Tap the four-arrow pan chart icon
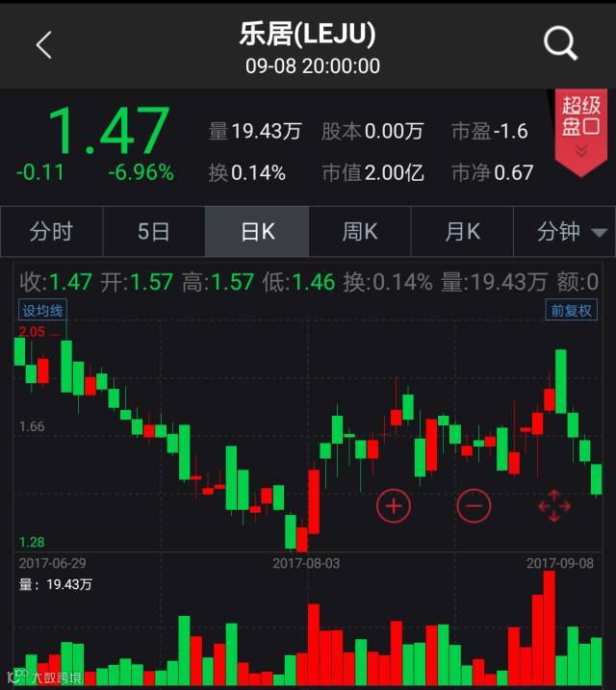 pos(554,505)
